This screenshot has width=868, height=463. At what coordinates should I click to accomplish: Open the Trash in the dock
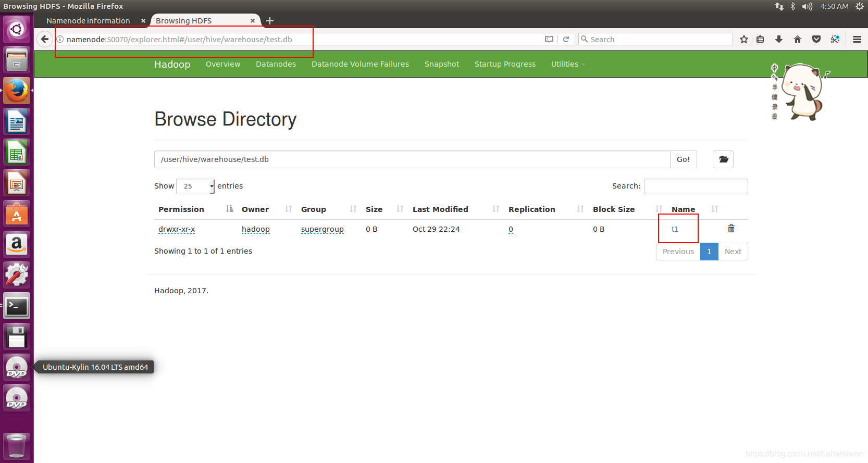(x=17, y=446)
